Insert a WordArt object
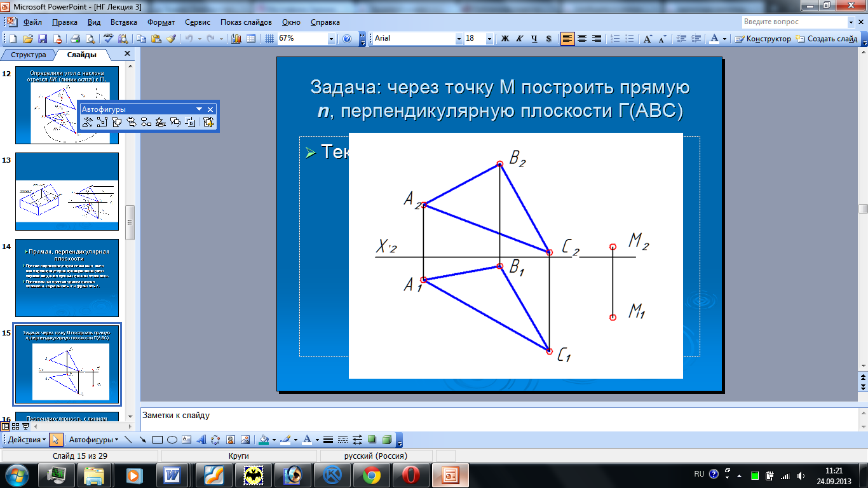 [201, 440]
